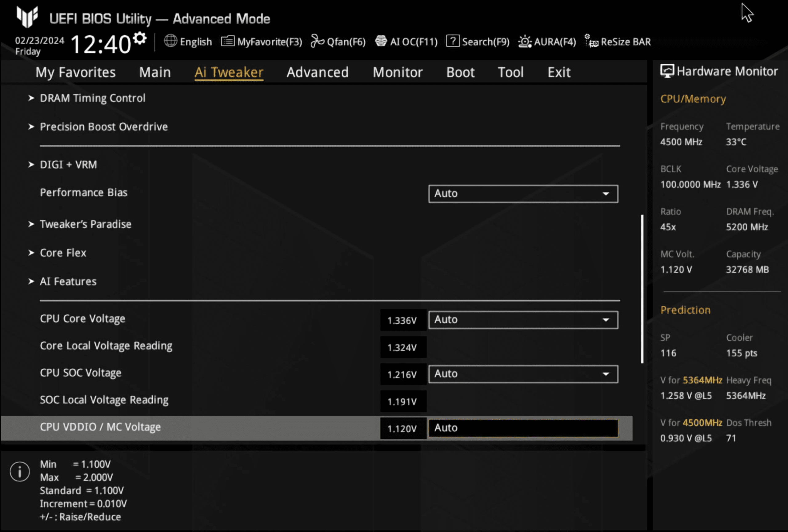
Task: Open clock settings gear icon
Action: [x=140, y=38]
